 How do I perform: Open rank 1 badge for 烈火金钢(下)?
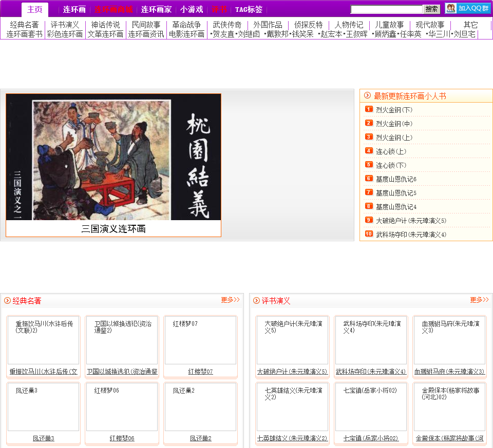369,109
